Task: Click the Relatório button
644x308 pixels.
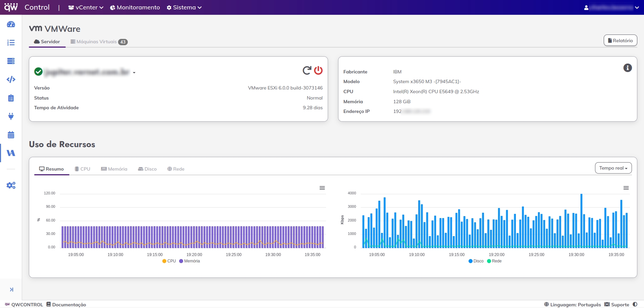Action: click(x=620, y=40)
